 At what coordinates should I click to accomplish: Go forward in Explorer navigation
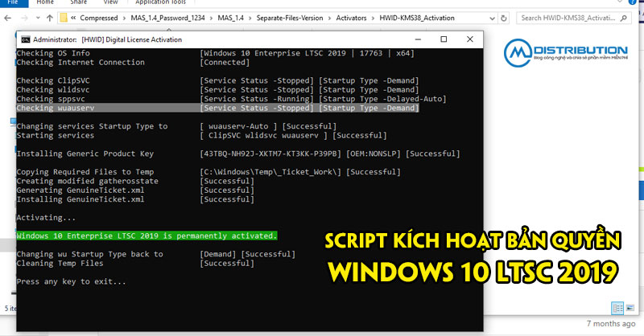pyautogui.click(x=24, y=18)
